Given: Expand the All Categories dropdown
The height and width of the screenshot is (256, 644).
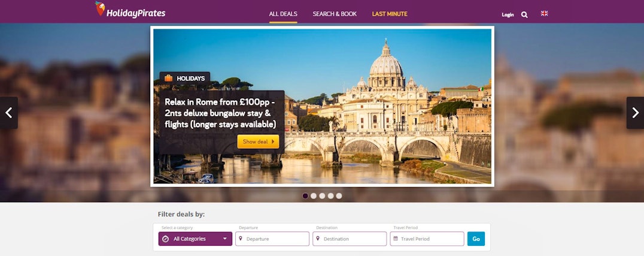Looking at the screenshot, I should 196,239.
